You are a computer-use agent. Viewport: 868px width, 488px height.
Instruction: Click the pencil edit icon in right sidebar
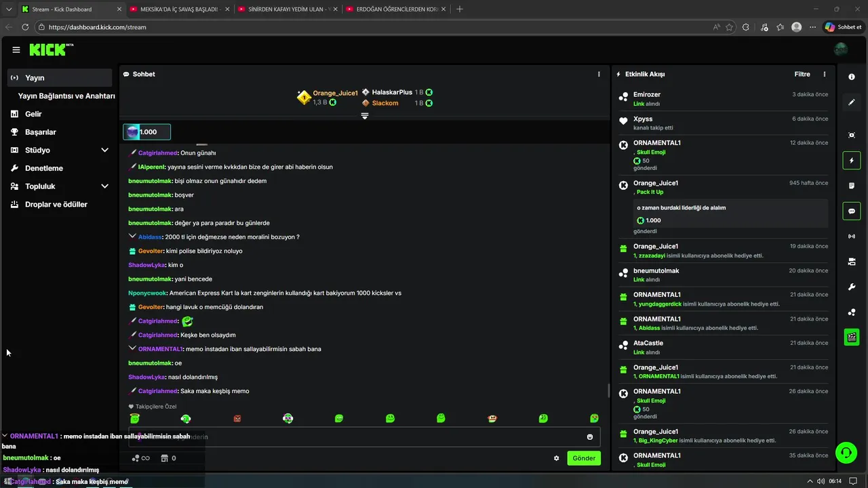852,102
